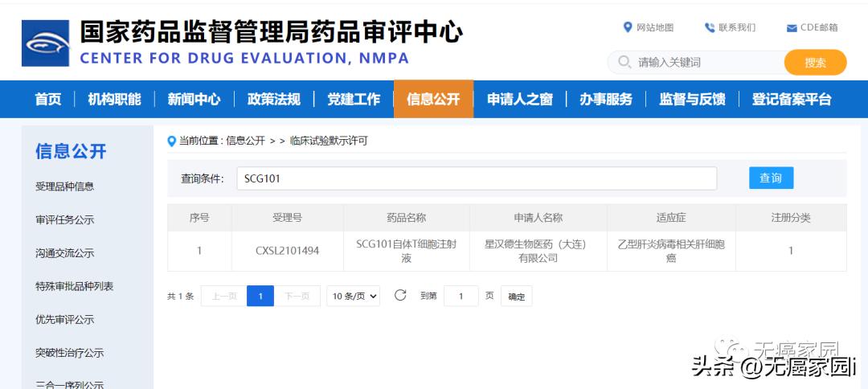Open 优先审评公示 in the sidebar
Viewport: 868px width, 389px height.
pos(65,319)
